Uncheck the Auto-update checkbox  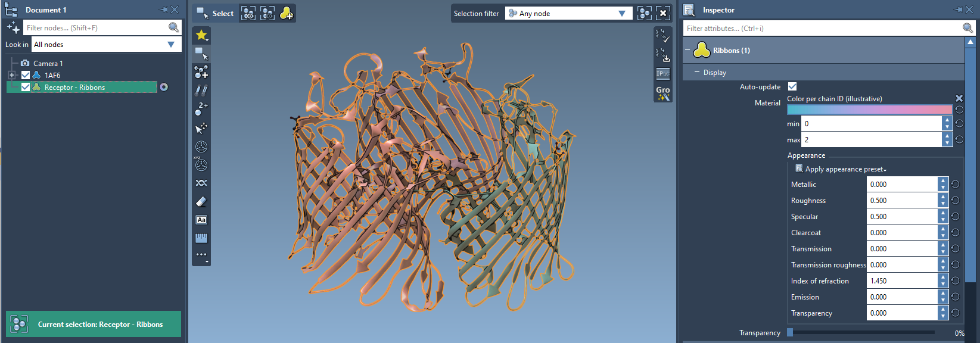point(792,87)
